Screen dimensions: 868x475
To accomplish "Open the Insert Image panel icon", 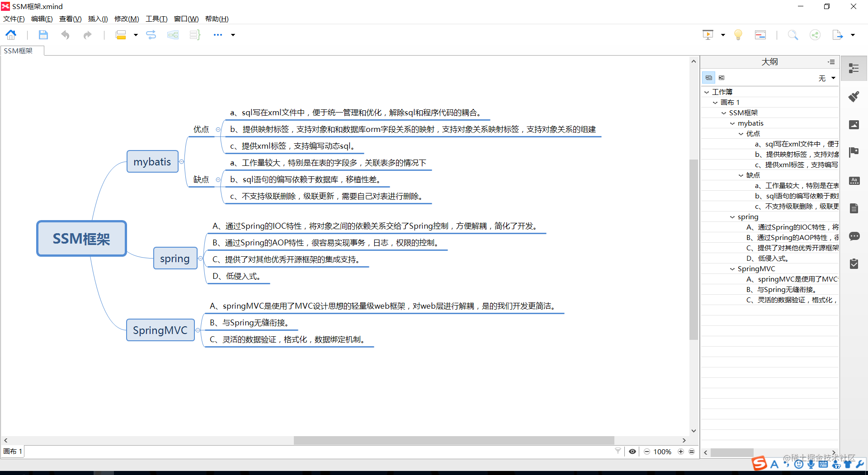I will [854, 125].
